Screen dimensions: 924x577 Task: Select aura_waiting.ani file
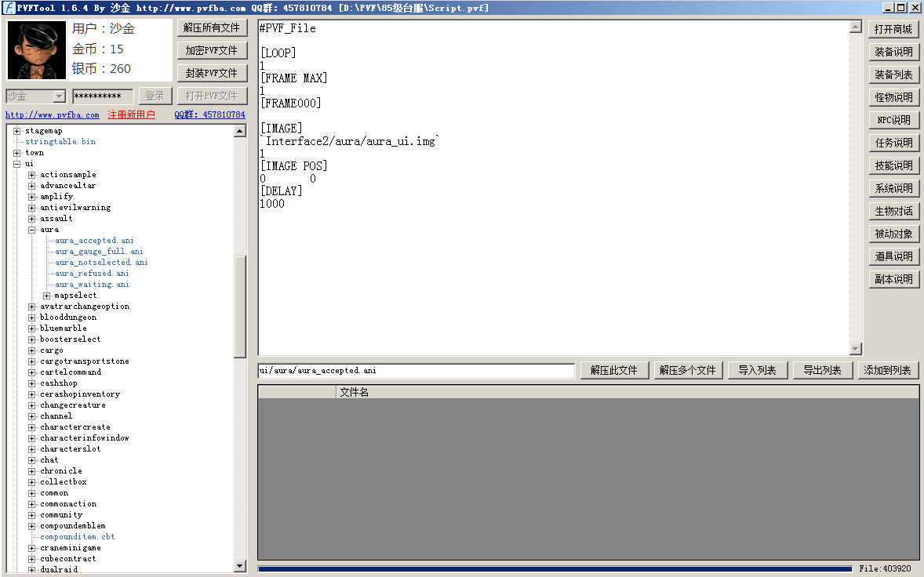[x=92, y=285]
